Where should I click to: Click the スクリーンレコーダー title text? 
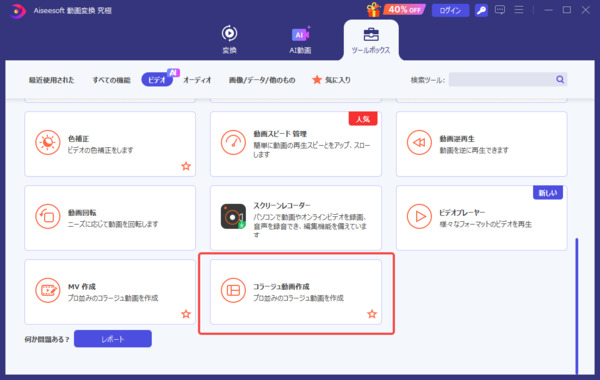click(x=282, y=205)
